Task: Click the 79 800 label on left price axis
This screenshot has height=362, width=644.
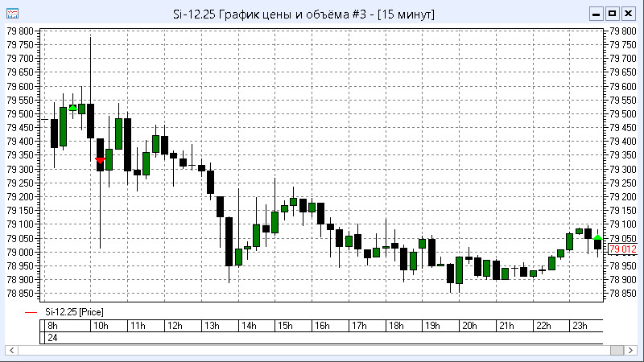Action: (20, 31)
